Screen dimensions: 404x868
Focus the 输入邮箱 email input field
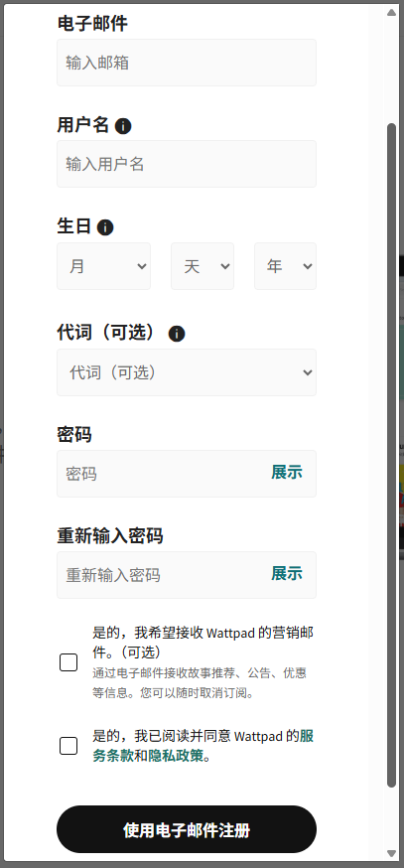pos(187,63)
